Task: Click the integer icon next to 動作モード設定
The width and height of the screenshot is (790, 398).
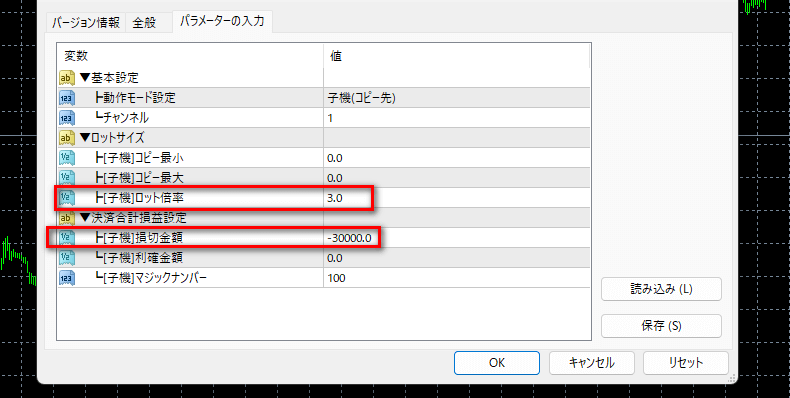Action: (67, 98)
